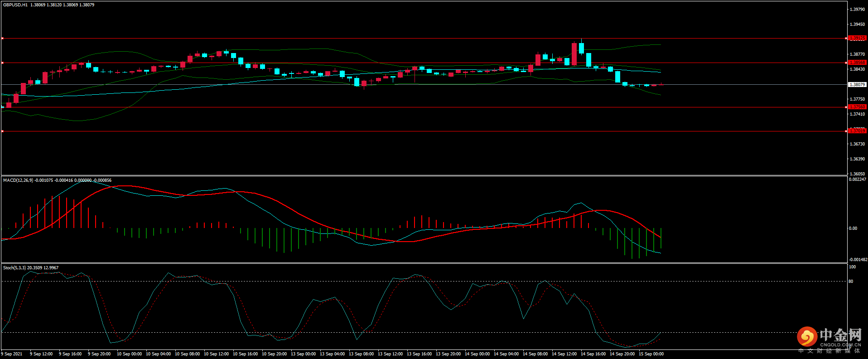This screenshot has height=359, width=868.
Task: Click the 9 Sep 20:00 time label
Action: (99, 354)
